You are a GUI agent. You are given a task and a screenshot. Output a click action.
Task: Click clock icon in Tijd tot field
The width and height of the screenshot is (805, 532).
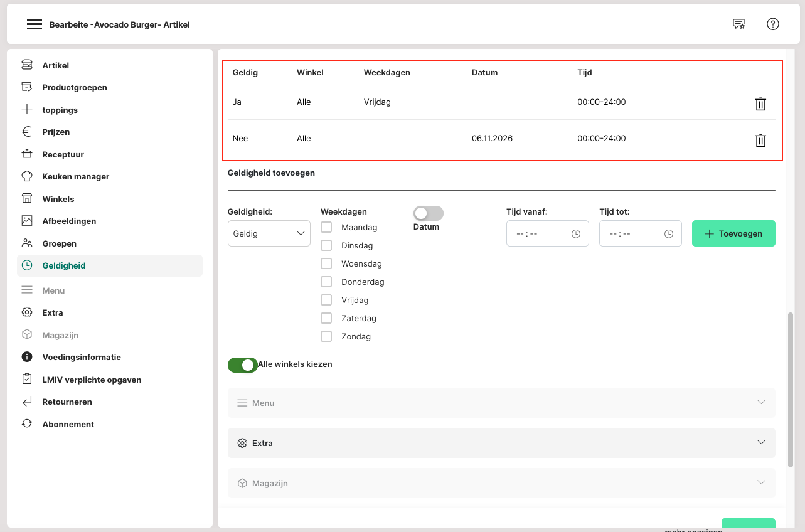coord(669,234)
